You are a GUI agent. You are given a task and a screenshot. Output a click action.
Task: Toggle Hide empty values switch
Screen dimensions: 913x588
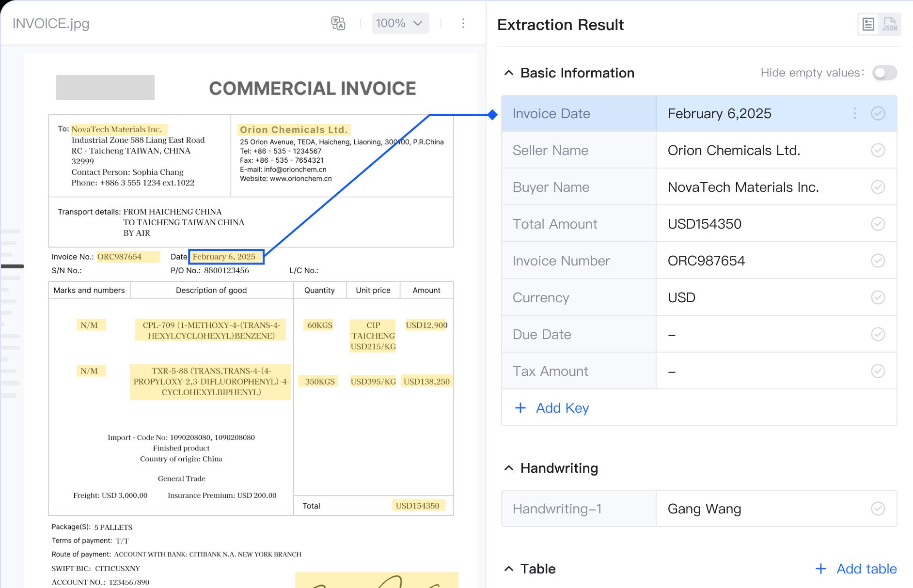click(884, 73)
